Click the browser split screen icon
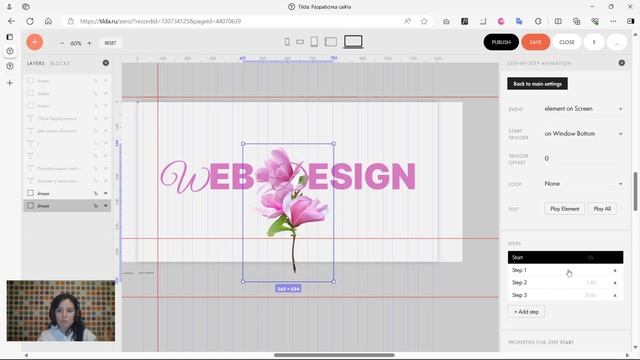Image resolution: width=640 pixels, height=360 pixels. pos(558,21)
